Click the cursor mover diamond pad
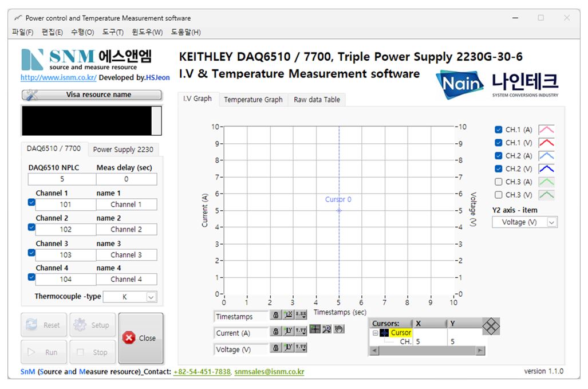588x389 pixels. (491, 327)
